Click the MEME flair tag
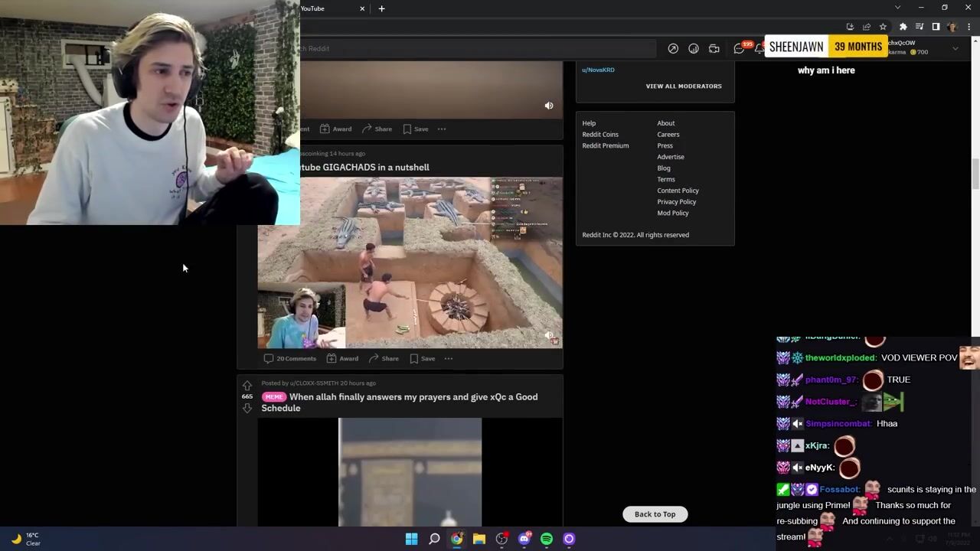Image resolution: width=980 pixels, height=551 pixels. pos(274,397)
